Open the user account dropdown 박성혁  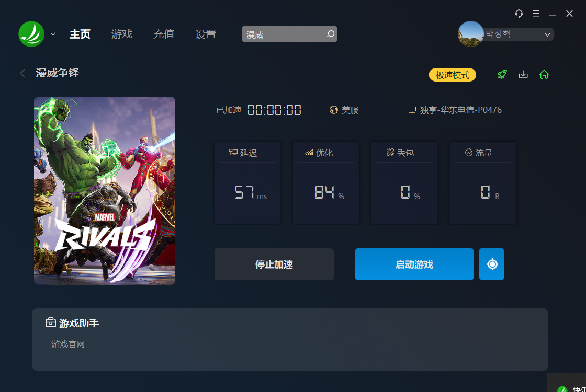(518, 34)
